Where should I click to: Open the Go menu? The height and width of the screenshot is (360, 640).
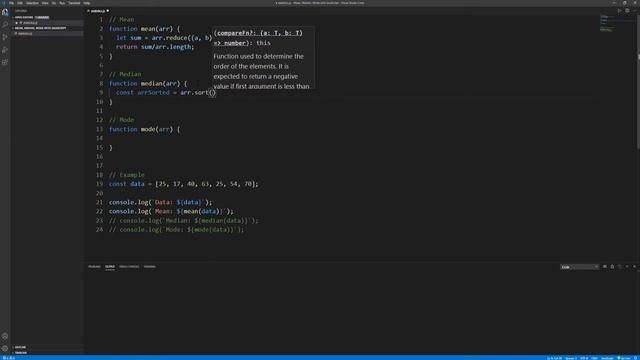(54, 3)
